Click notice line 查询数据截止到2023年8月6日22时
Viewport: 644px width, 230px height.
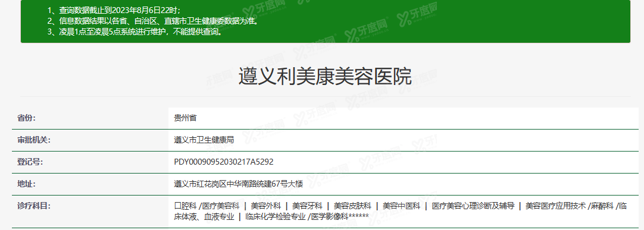point(114,11)
